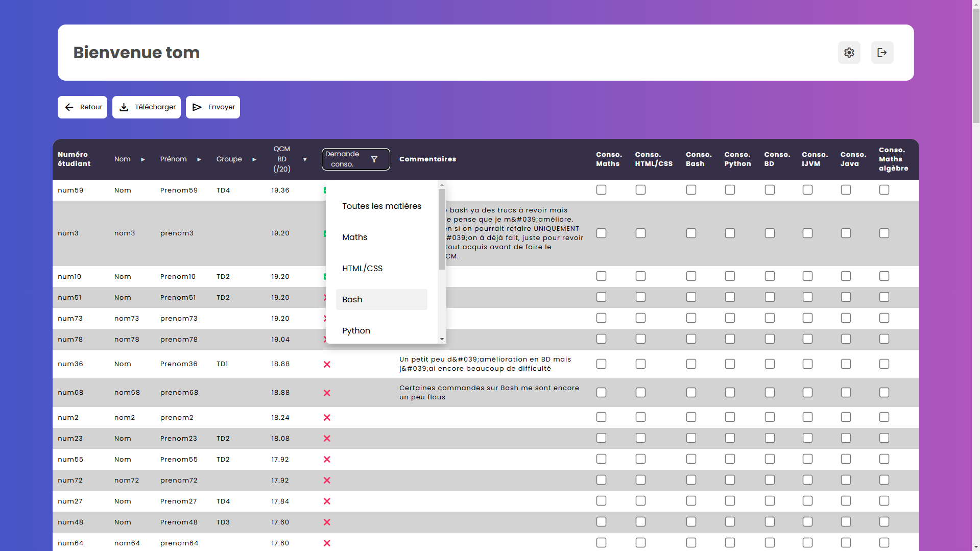Click the red cross for num2
Image resolution: width=980 pixels, height=551 pixels.
coord(327,418)
